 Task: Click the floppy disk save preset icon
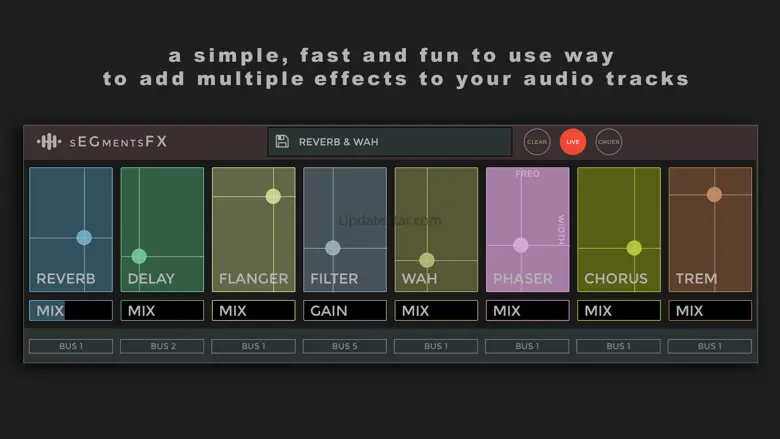click(282, 142)
